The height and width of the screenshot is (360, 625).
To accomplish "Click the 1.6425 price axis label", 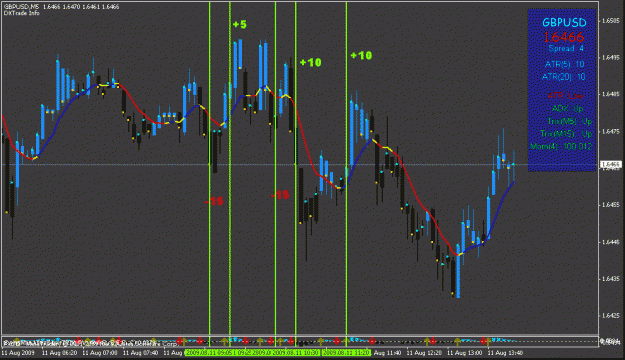I will click(x=611, y=316).
